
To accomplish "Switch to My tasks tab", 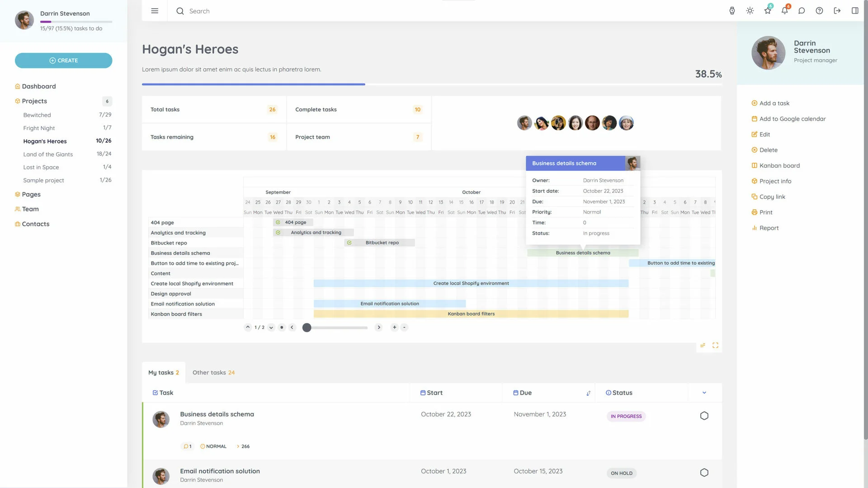I will tap(164, 373).
